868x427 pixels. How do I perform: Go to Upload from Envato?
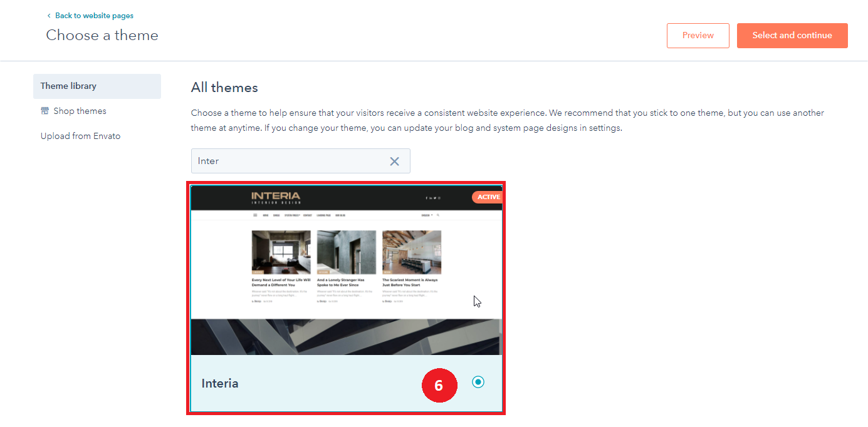point(80,136)
